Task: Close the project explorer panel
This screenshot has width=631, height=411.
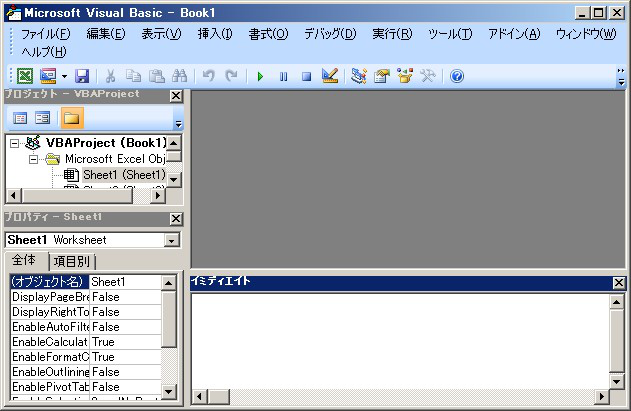Action: pos(176,96)
